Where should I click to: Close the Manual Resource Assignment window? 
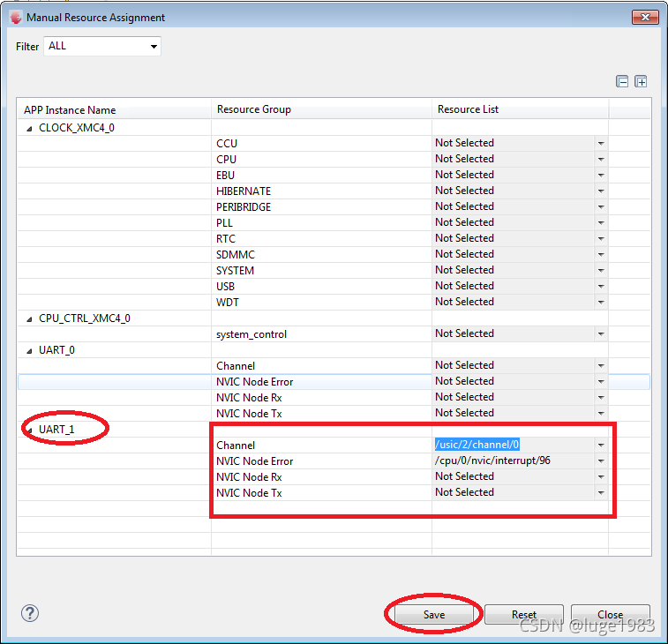click(x=645, y=17)
